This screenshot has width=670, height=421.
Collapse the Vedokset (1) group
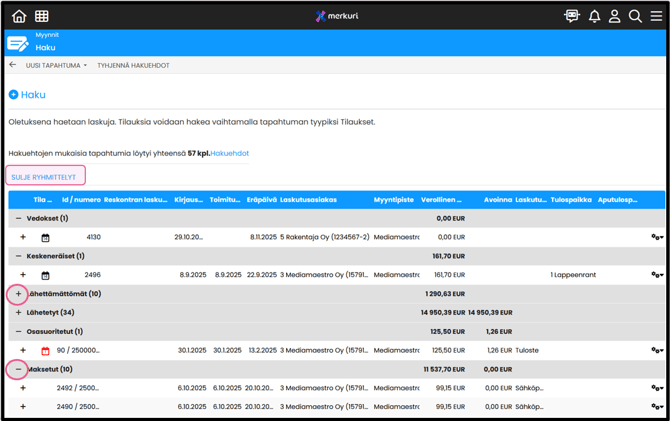click(x=18, y=218)
